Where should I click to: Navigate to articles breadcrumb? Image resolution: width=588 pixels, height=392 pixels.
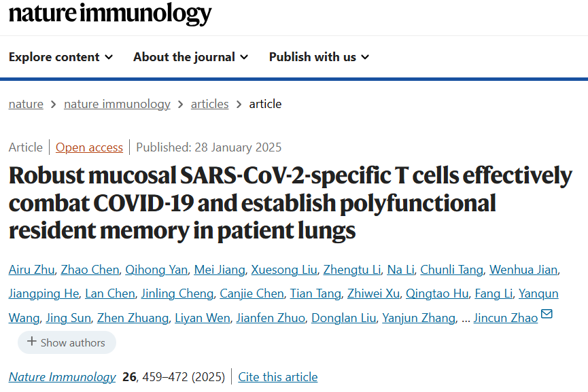click(x=209, y=104)
